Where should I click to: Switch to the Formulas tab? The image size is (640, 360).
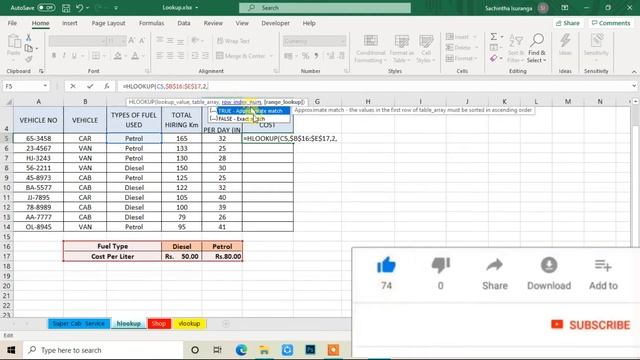pos(151,23)
